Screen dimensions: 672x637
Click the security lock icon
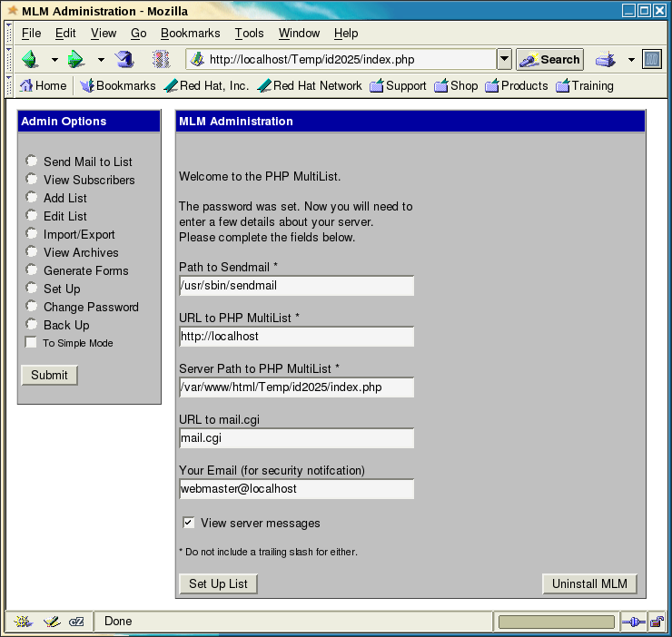[x=657, y=622]
